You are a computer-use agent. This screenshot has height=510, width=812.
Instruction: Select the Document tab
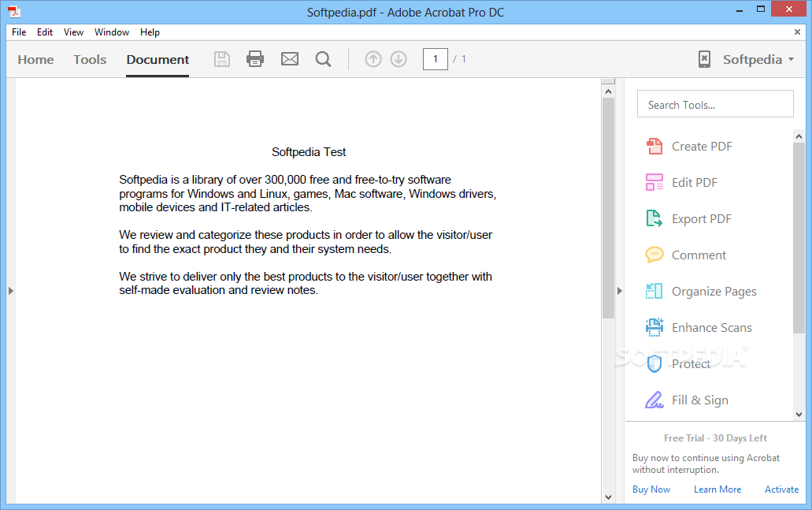(x=158, y=60)
